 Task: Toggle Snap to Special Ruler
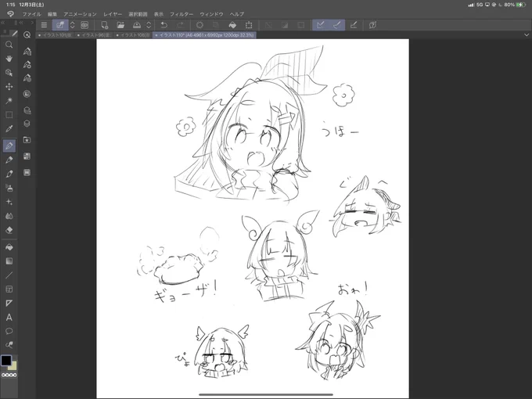coord(337,25)
